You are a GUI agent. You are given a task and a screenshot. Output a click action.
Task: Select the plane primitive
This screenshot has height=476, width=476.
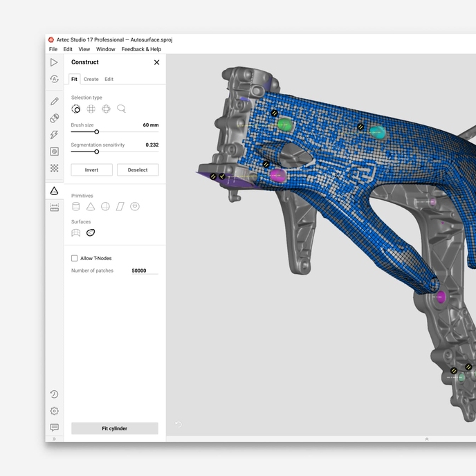(120, 206)
